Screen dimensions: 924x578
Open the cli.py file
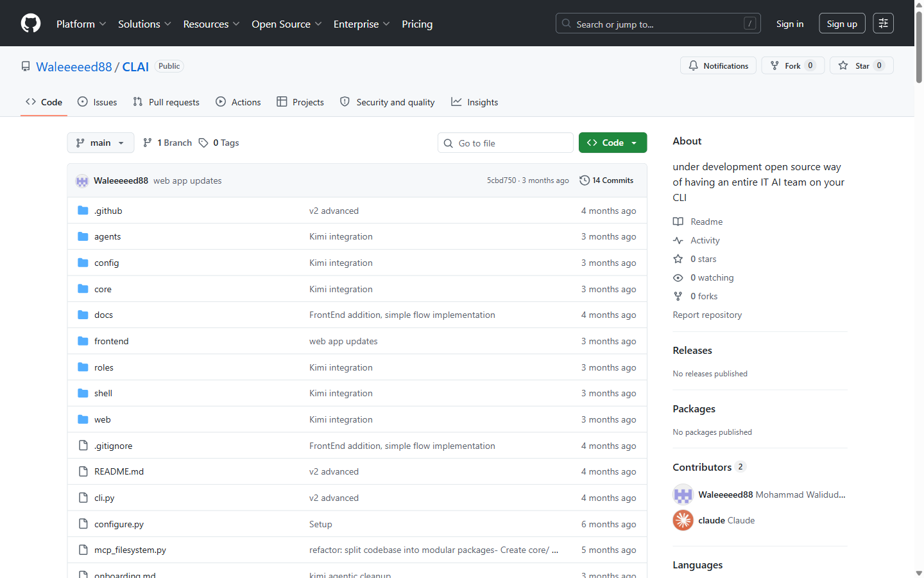point(104,498)
